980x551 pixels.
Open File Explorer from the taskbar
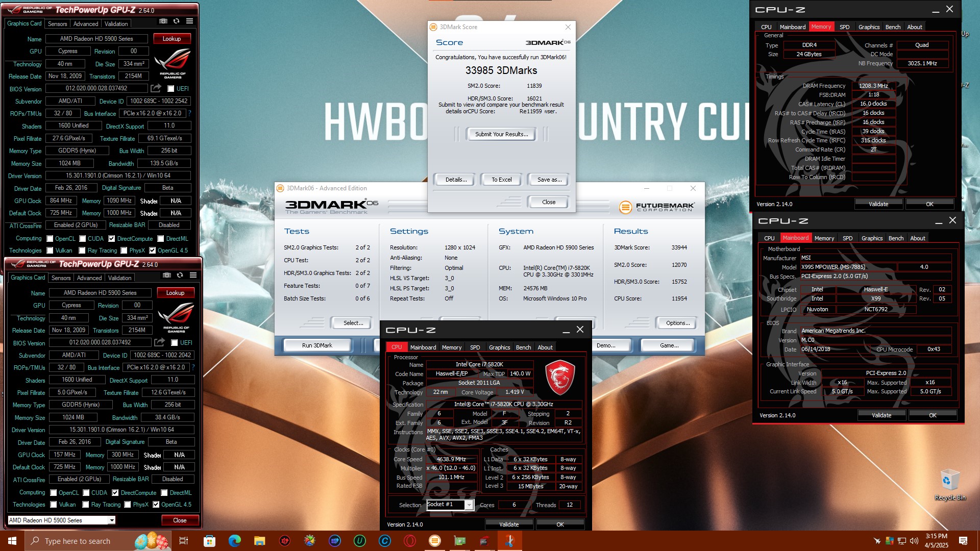[x=259, y=541]
